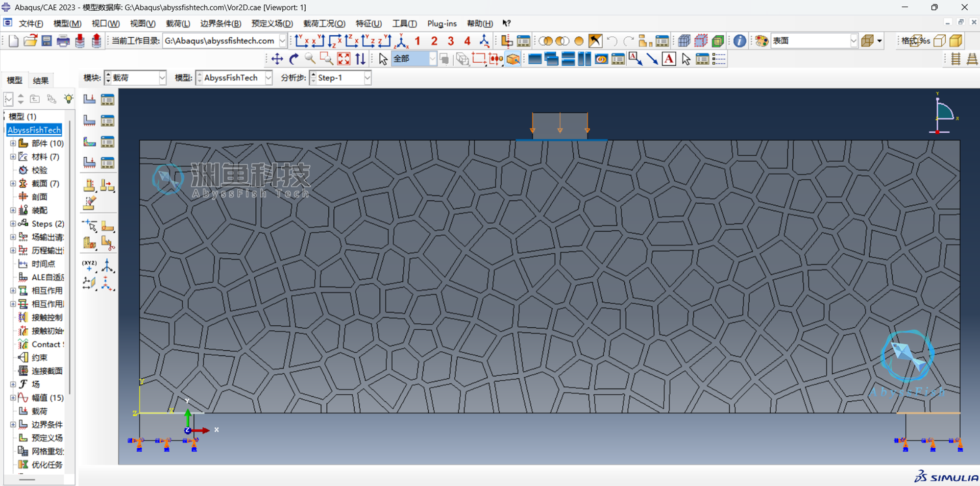Click the Create Predefined Field icon
The image size is (980, 486).
(90, 142)
